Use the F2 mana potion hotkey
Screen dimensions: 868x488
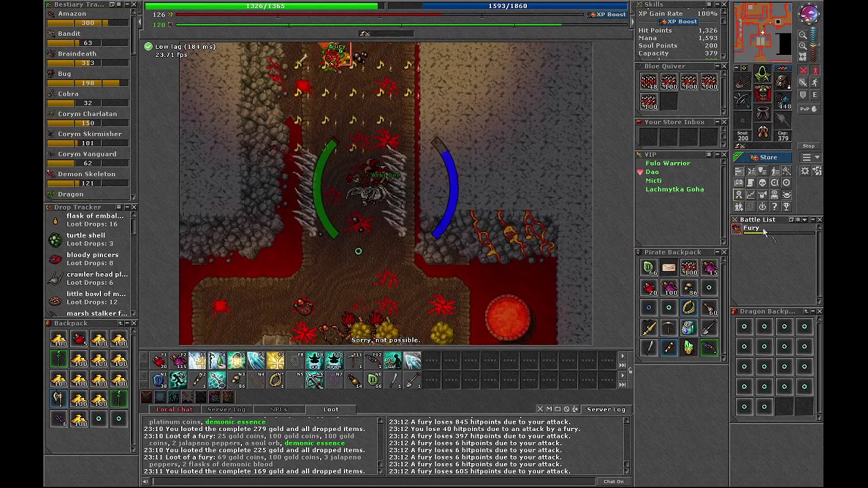click(x=178, y=361)
